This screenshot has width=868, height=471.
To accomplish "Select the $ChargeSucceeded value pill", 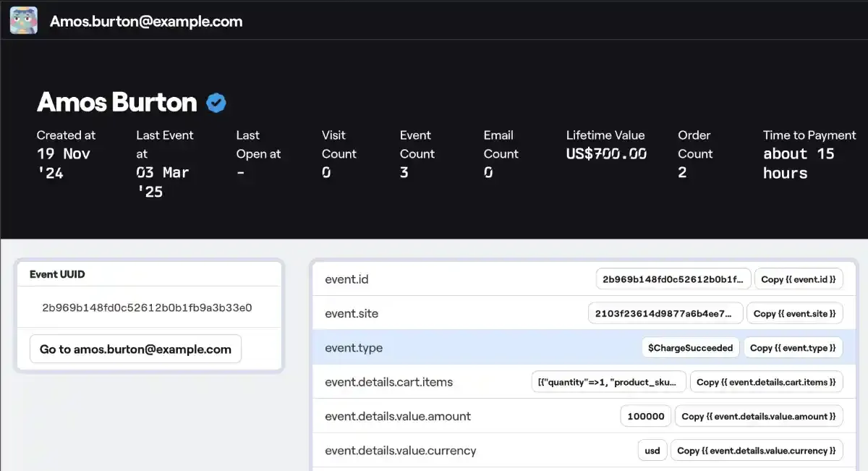I will click(x=689, y=347).
